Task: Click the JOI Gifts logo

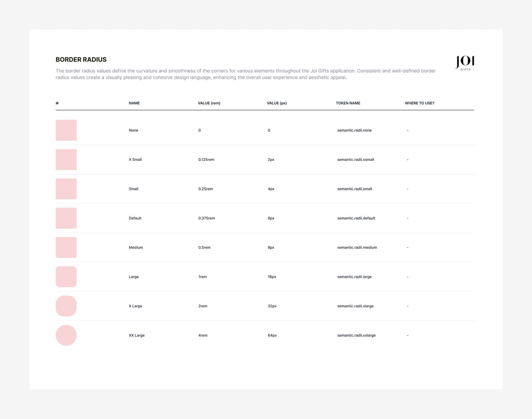Action: click(465, 63)
